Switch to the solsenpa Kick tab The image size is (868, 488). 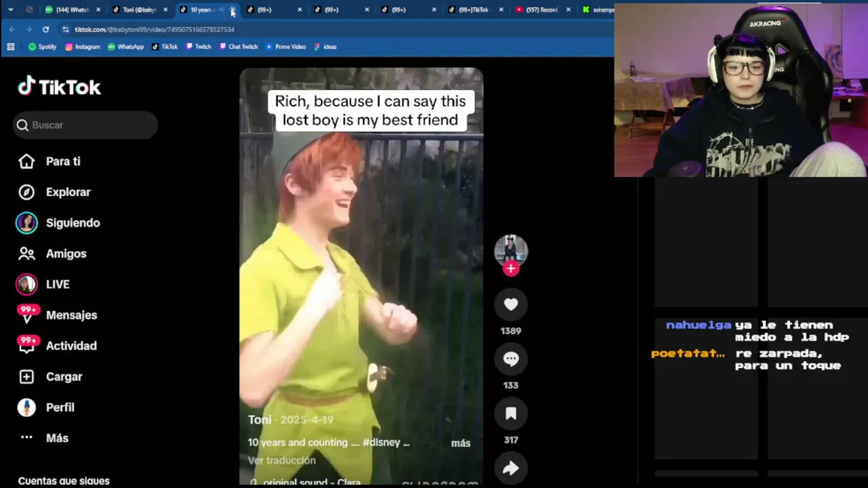(599, 9)
